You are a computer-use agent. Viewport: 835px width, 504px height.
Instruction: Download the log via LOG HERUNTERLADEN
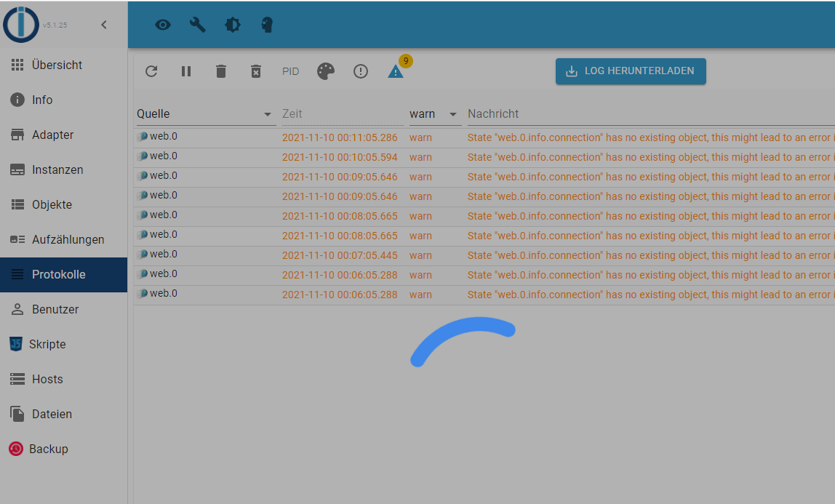[631, 71]
